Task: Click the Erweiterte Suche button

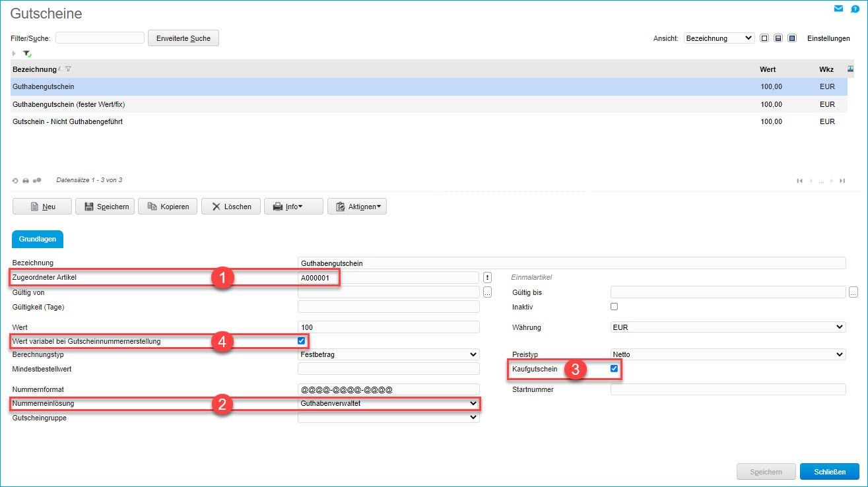Action: [x=183, y=38]
